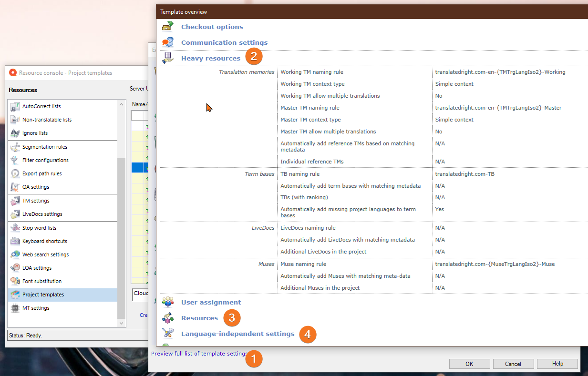Click the Working TM naming rule value
588x376 pixels.
click(500, 72)
